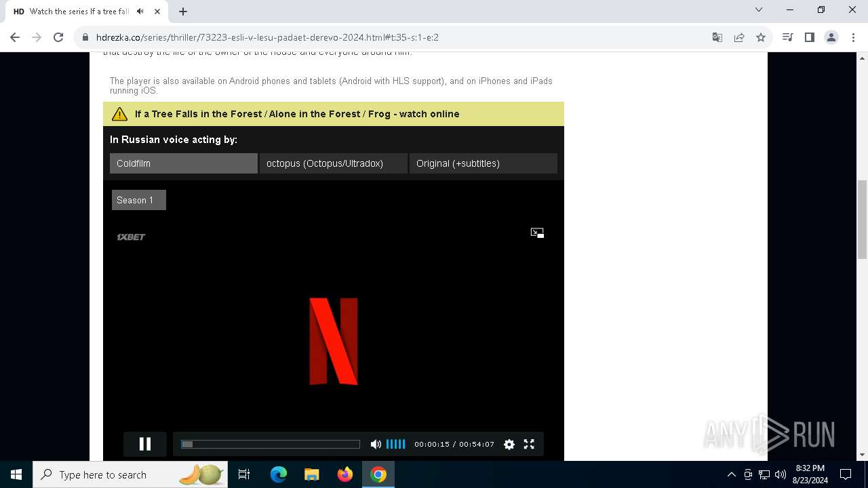Image resolution: width=868 pixels, height=488 pixels.
Task: Open File Explorer from taskbar
Action: pos(311,474)
